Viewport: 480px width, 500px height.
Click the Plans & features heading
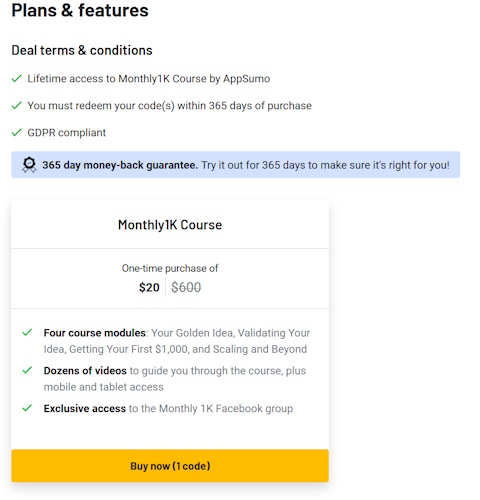pos(80,10)
